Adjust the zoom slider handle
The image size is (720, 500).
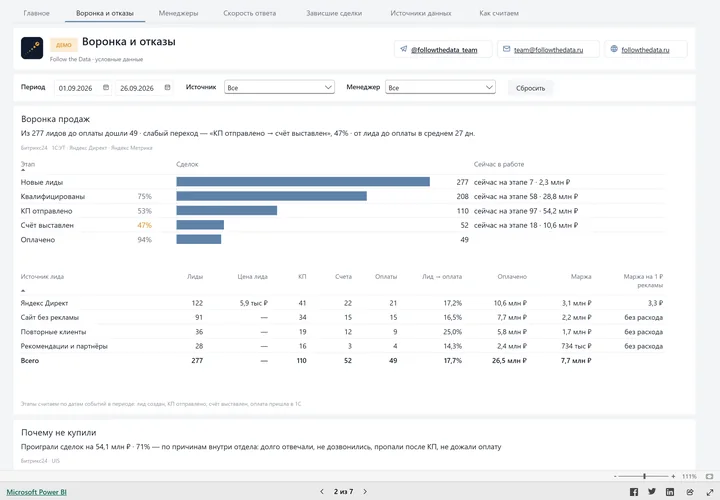tap(644, 477)
